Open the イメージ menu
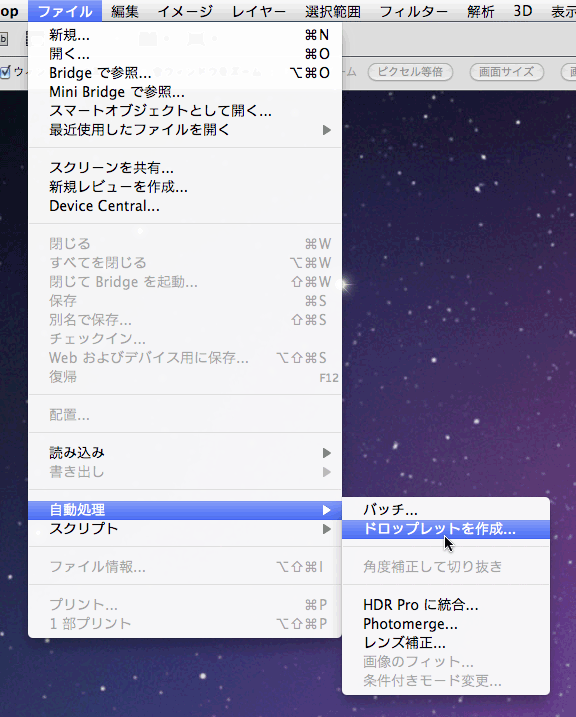The height and width of the screenshot is (717, 576). (x=185, y=11)
